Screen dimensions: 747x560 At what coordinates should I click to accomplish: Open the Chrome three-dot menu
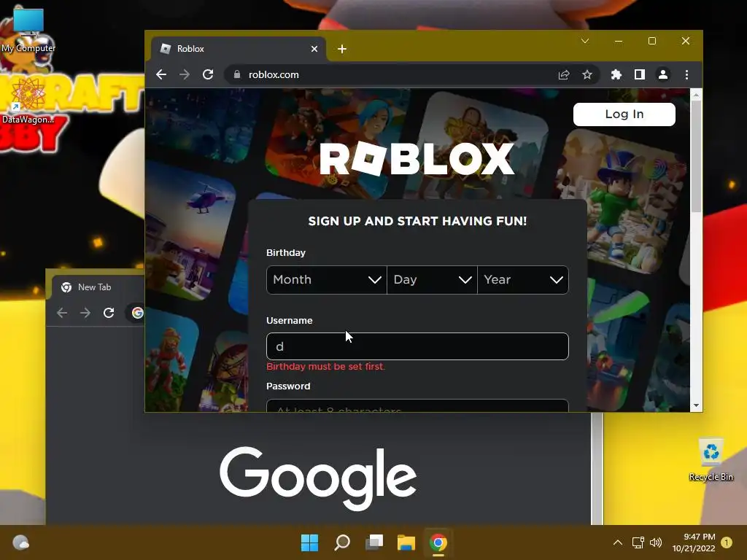click(x=686, y=75)
